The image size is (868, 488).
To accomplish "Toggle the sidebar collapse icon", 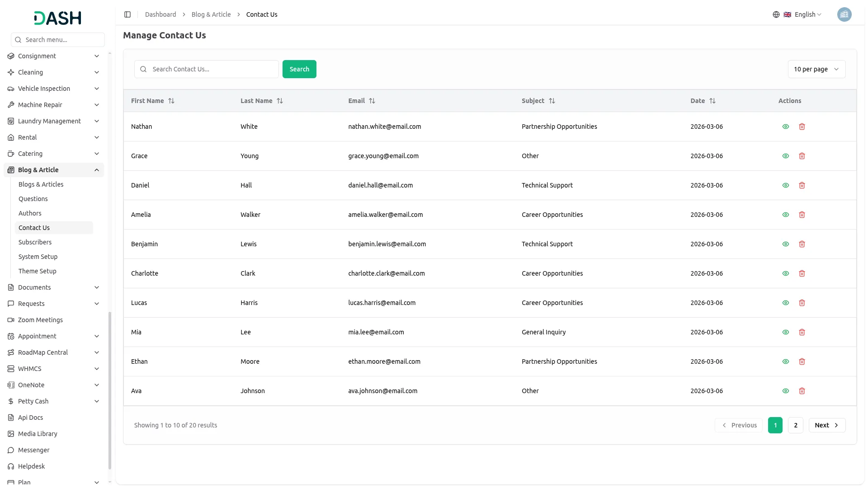I will 127,14.
